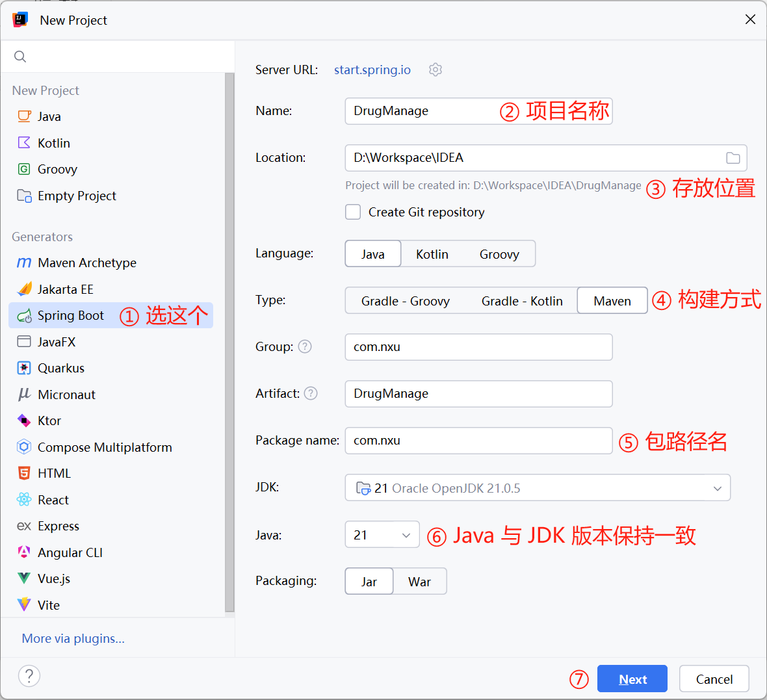
Task: Open More via plugins link
Action: [73, 638]
